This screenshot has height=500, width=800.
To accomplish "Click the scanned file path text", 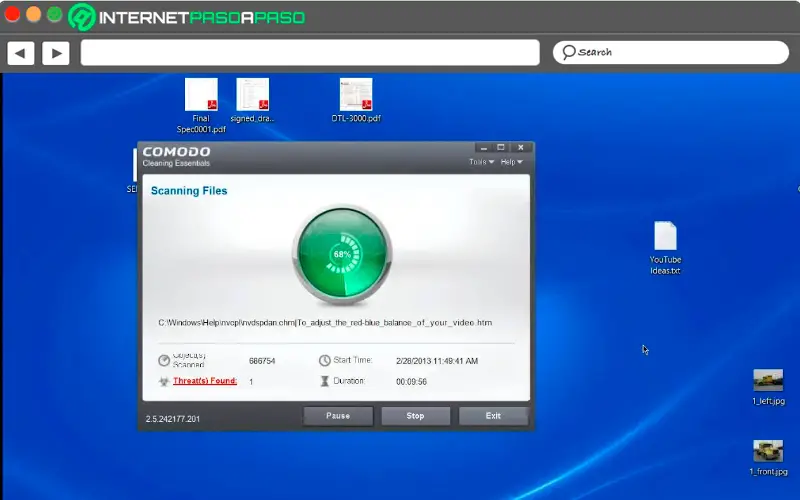I will [325, 322].
